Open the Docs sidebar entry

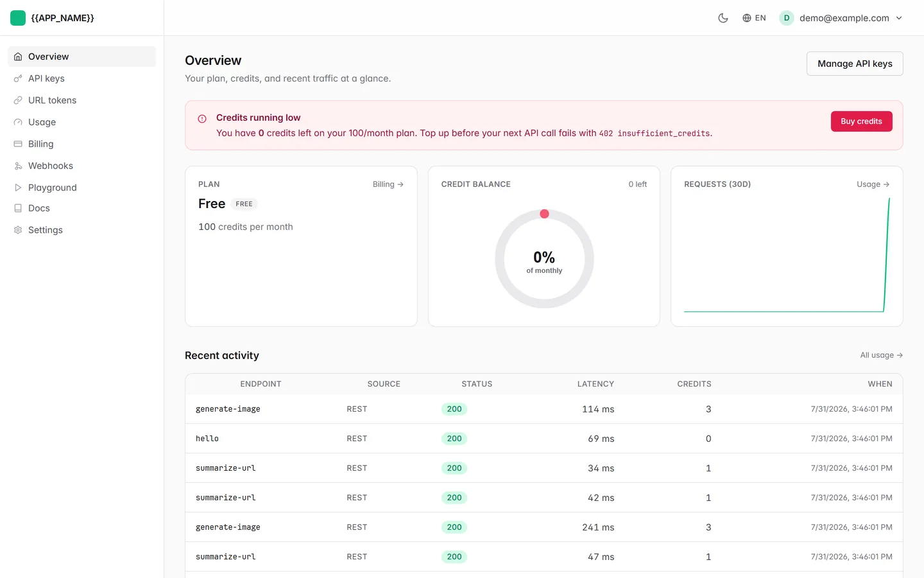pyautogui.click(x=81, y=208)
